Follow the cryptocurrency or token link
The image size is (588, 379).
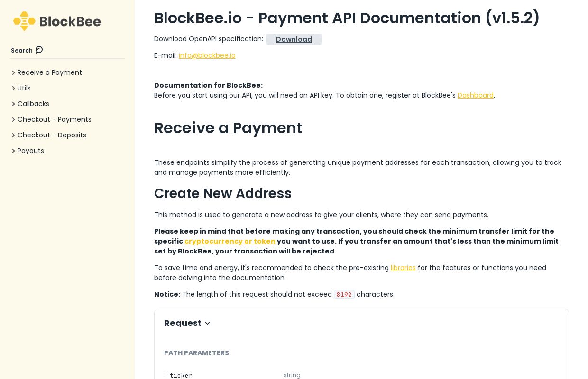pyautogui.click(x=230, y=241)
